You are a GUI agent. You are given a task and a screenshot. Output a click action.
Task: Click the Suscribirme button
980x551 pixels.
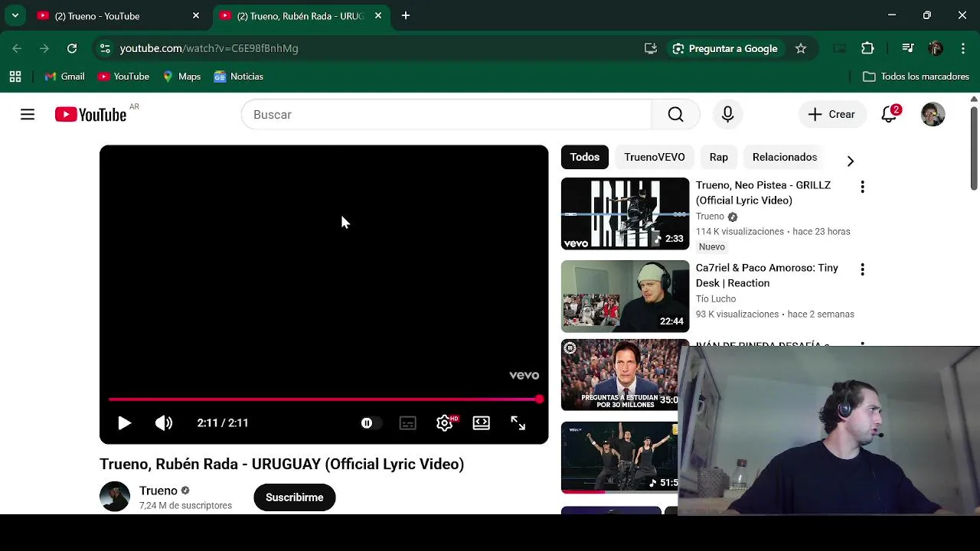coord(295,497)
